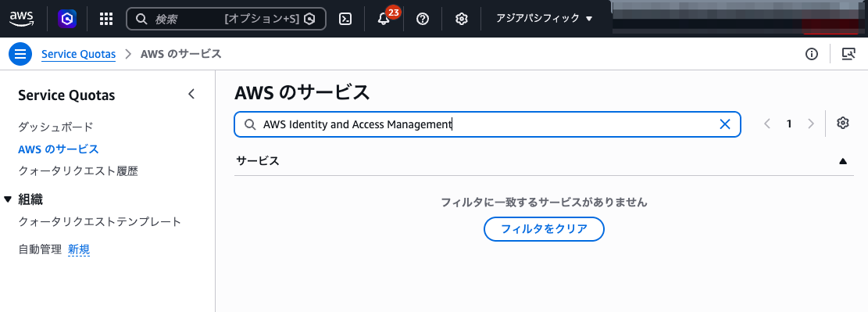
Task: Click the 新規 badge link
Action: click(79, 250)
